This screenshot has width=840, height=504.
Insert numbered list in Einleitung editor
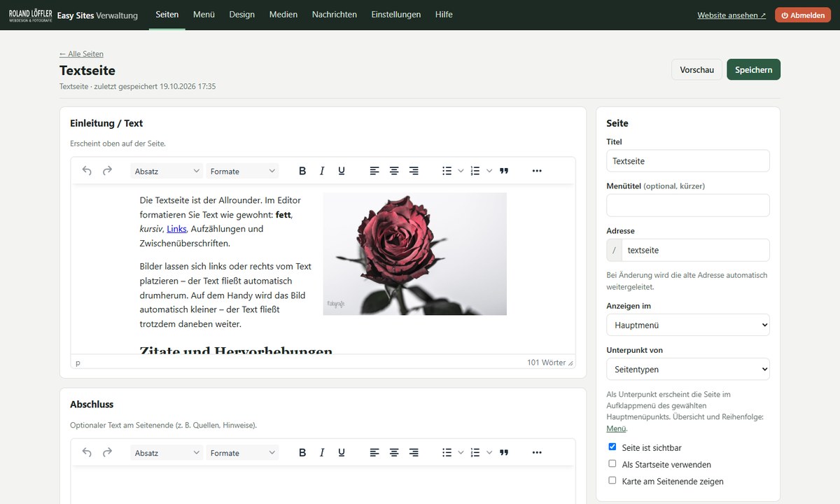(x=475, y=171)
